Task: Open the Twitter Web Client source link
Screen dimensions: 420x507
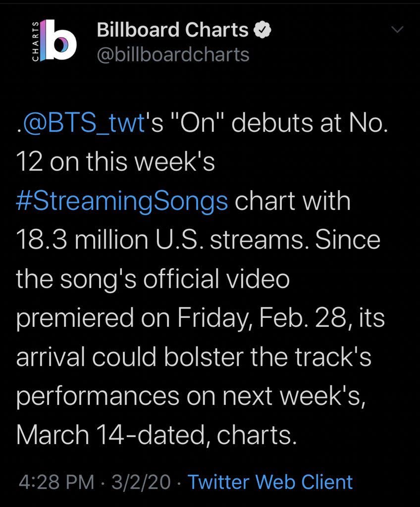Action: click(270, 482)
